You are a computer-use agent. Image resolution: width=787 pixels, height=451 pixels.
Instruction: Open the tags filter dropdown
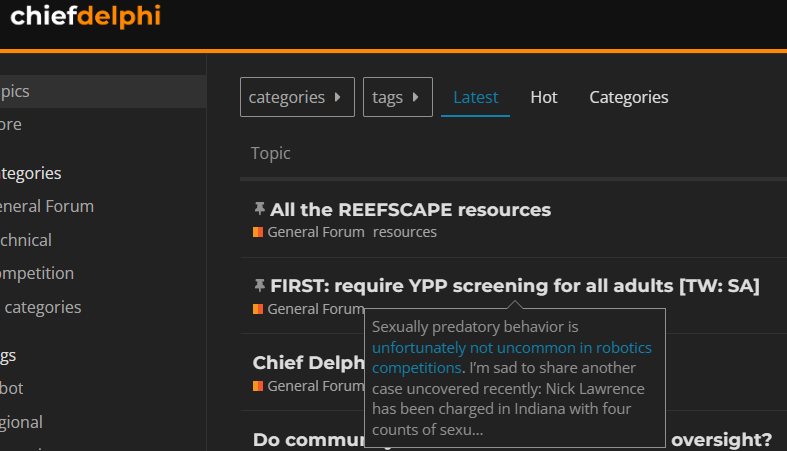[x=398, y=97]
